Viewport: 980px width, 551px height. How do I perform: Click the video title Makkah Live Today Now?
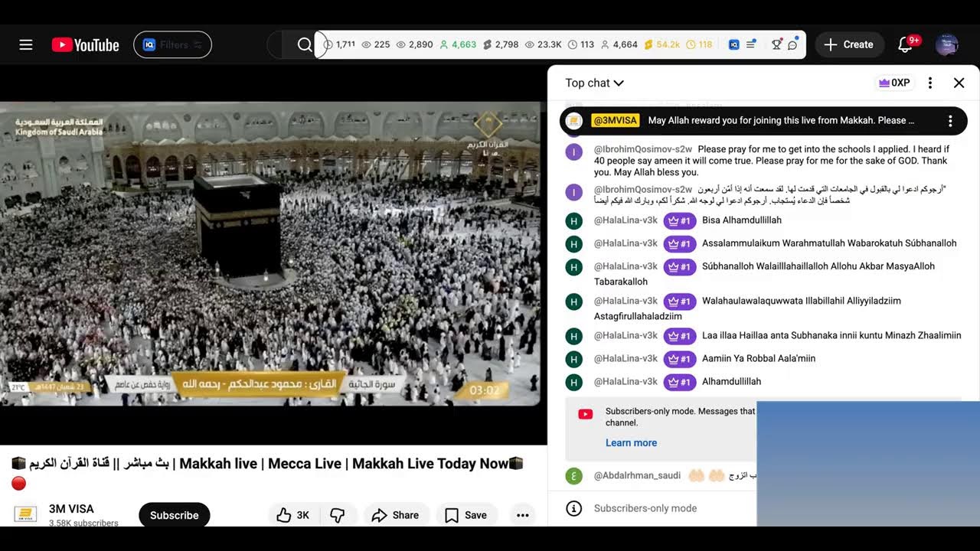267,464
